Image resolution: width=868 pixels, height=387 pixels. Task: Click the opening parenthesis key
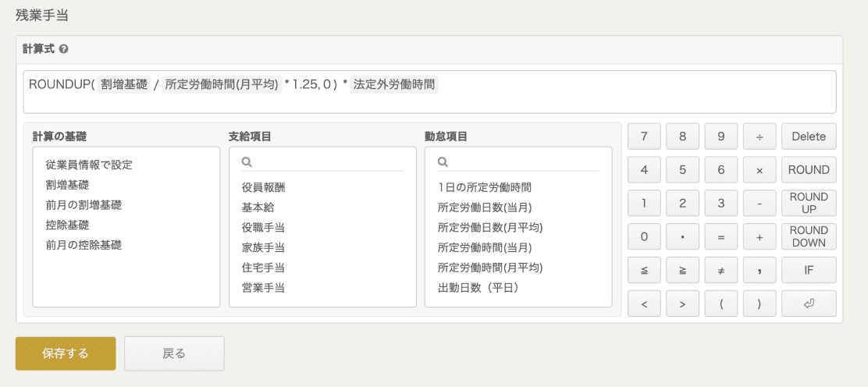tap(720, 304)
